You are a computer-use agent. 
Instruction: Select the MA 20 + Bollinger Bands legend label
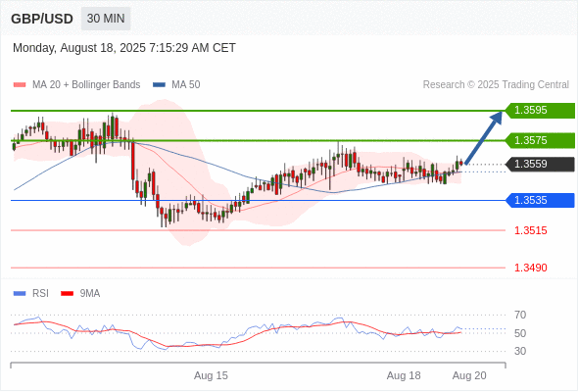click(86, 85)
